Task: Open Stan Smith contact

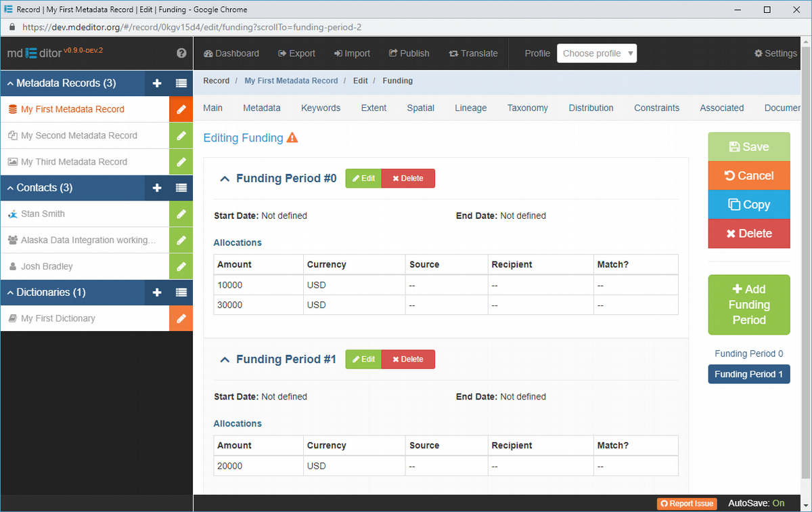Action: (x=43, y=214)
